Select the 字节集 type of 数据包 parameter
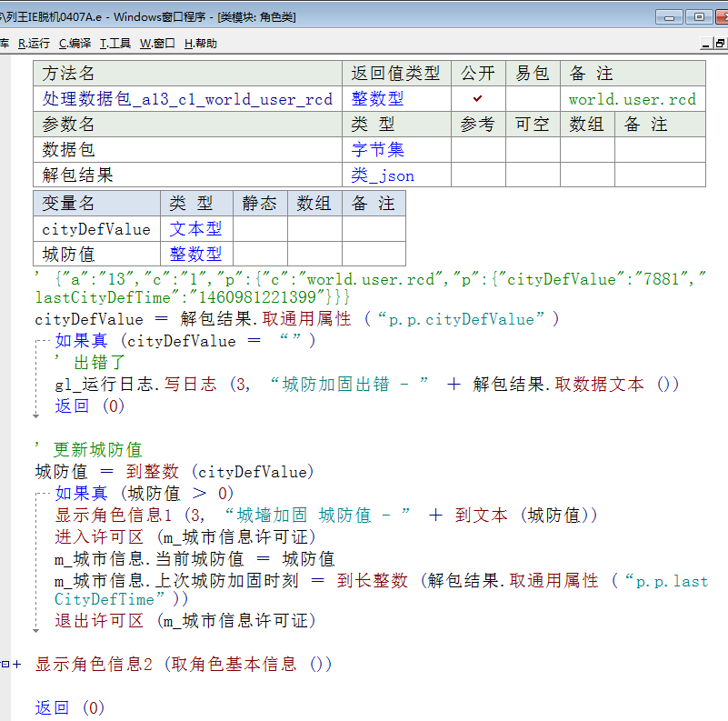This screenshot has height=721, width=728. (377, 150)
